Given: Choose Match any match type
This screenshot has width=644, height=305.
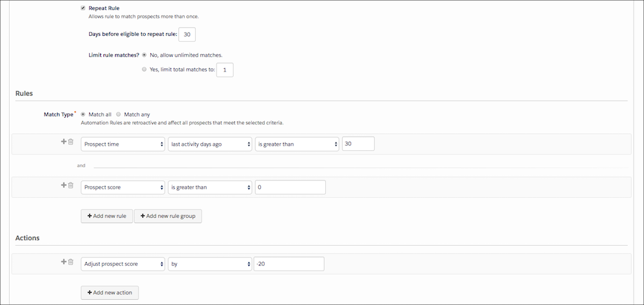Looking at the screenshot, I should tap(118, 114).
